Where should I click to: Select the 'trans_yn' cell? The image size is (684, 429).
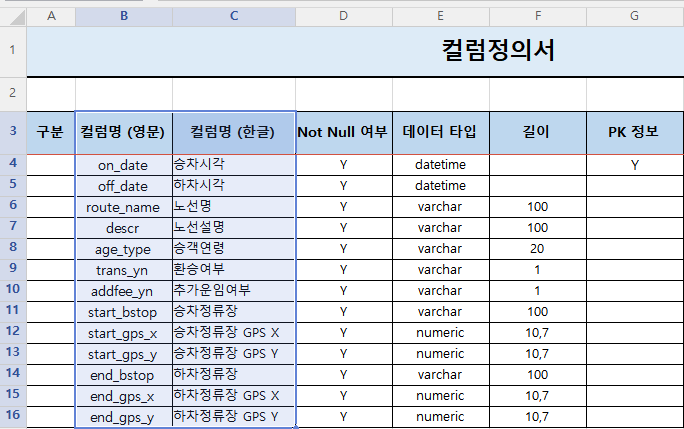click(x=124, y=270)
